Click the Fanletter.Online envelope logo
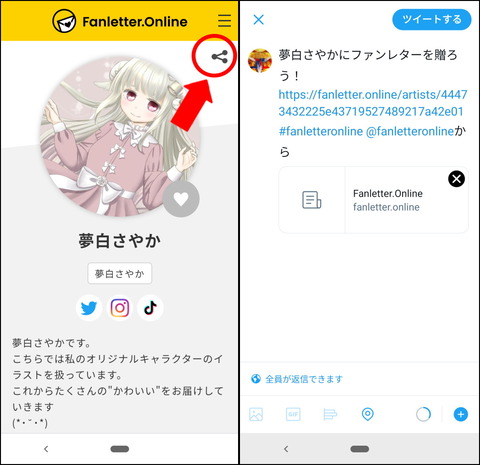480x465 pixels. point(64,21)
